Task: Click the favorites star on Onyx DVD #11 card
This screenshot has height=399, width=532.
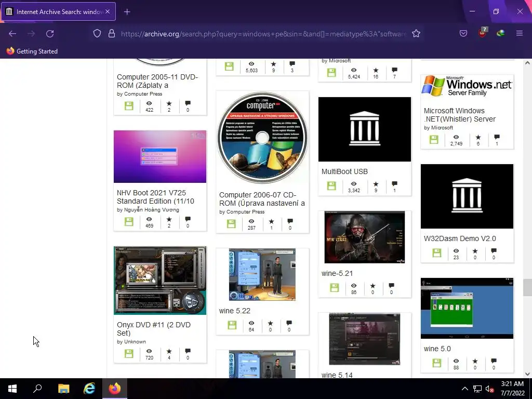Action: pyautogui.click(x=169, y=351)
